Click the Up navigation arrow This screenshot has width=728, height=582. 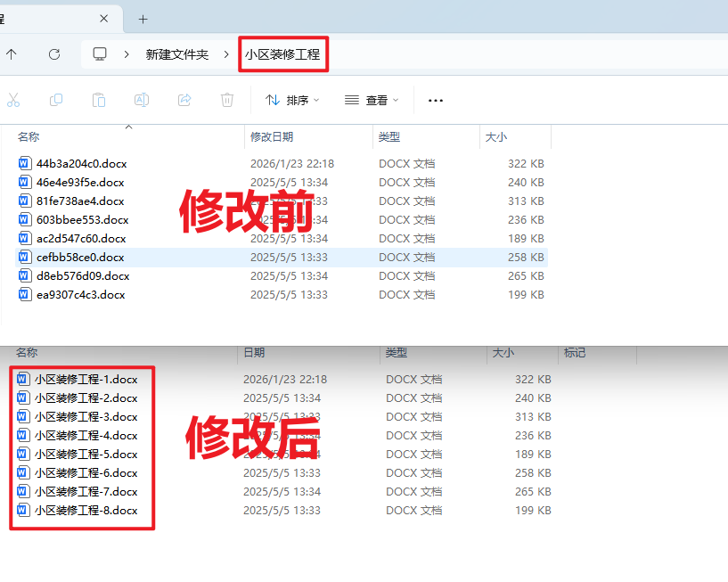[13, 53]
